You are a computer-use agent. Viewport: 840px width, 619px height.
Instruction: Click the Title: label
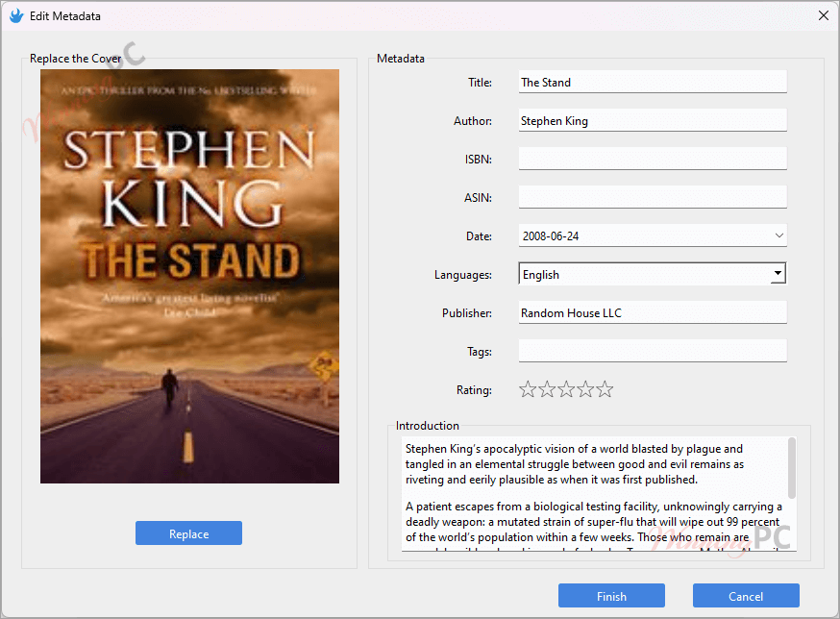pyautogui.click(x=480, y=83)
